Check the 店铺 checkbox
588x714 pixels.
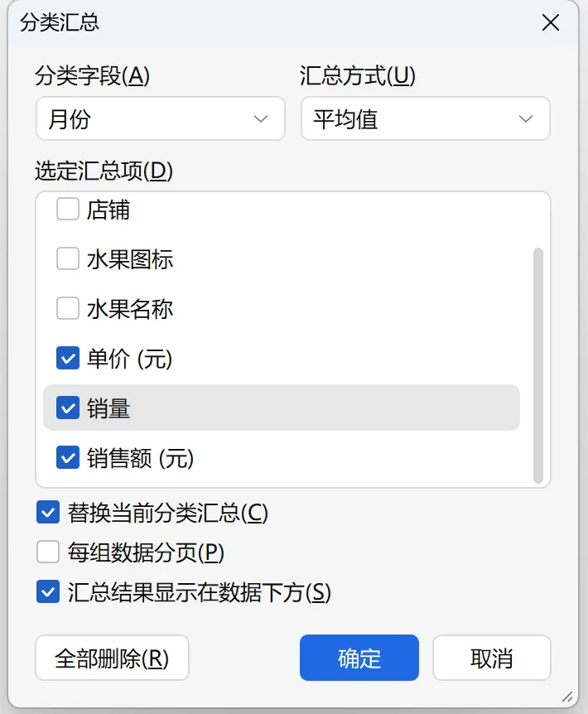[x=68, y=210]
